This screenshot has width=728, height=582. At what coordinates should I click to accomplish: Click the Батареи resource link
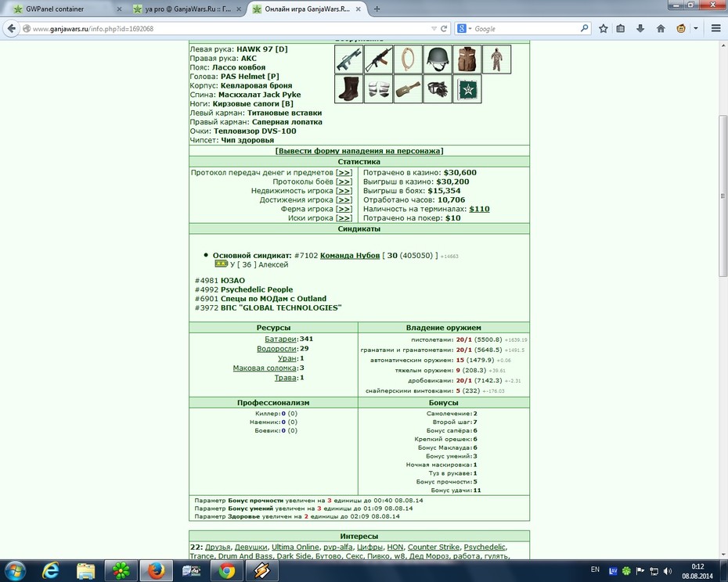[280, 339]
